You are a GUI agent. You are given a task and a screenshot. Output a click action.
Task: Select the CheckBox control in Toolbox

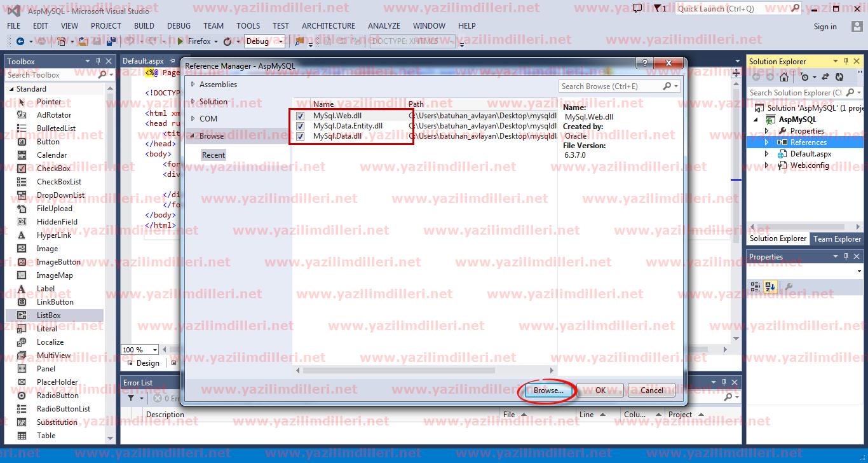tap(53, 169)
